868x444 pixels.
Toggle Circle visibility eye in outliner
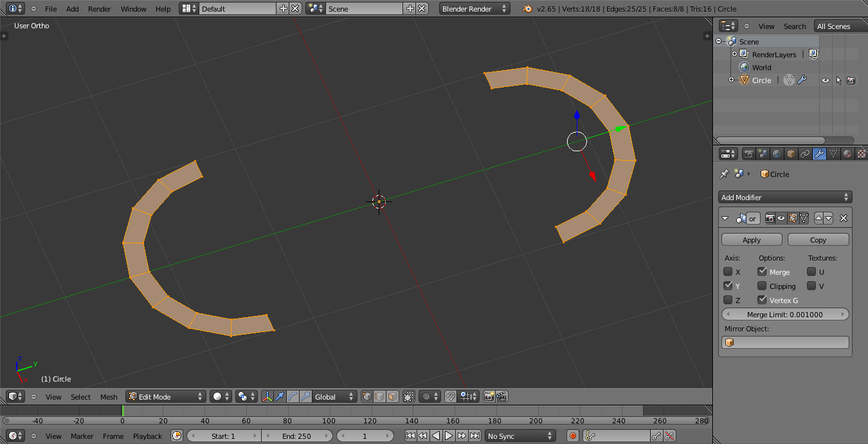[826, 80]
